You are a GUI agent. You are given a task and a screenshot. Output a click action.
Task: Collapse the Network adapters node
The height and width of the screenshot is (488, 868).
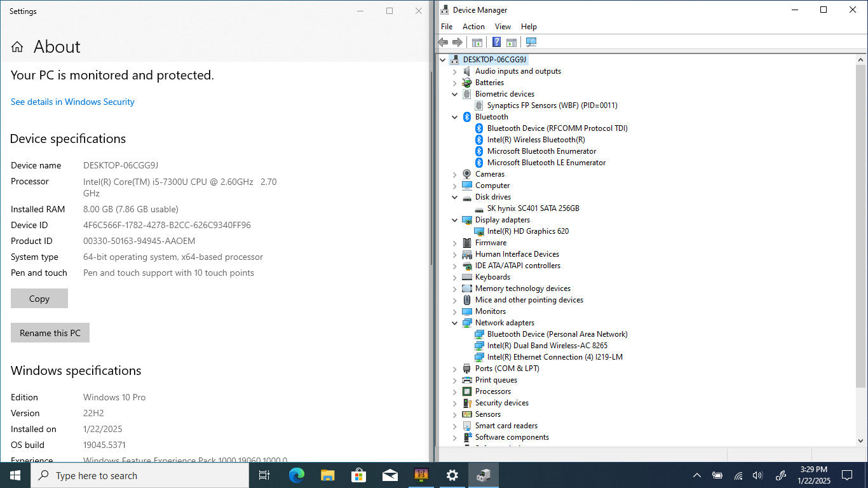click(x=454, y=323)
